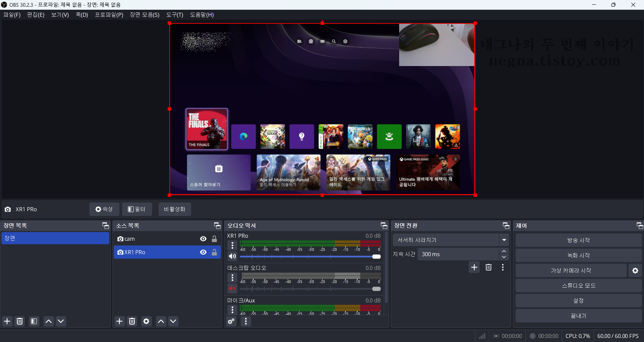Open source properties gear in source list
Screen dimensions: 644x342
pyautogui.click(x=146, y=321)
